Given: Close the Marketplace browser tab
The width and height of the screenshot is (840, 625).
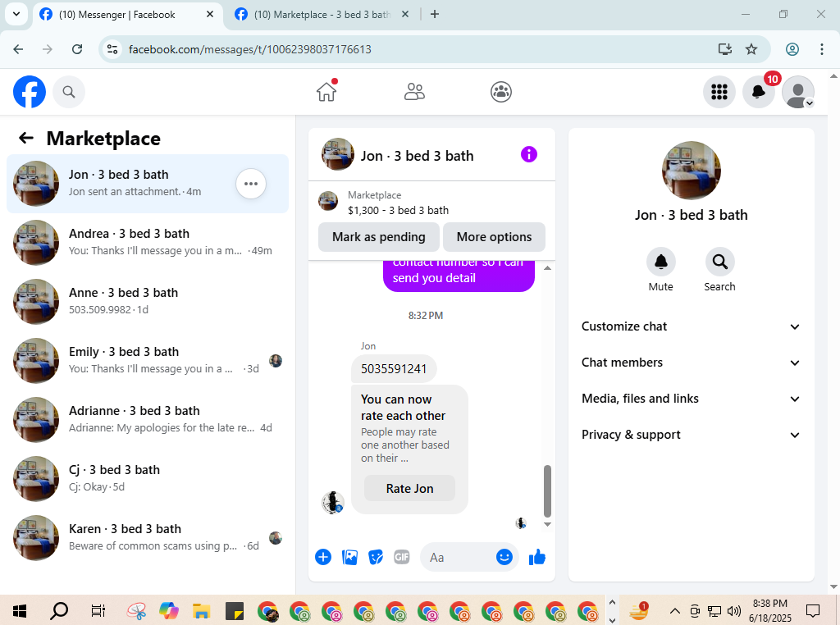Looking at the screenshot, I should point(405,15).
